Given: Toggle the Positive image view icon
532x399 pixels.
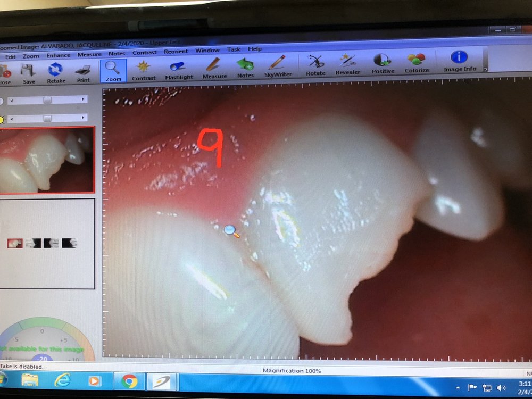Looking at the screenshot, I should 383,63.
